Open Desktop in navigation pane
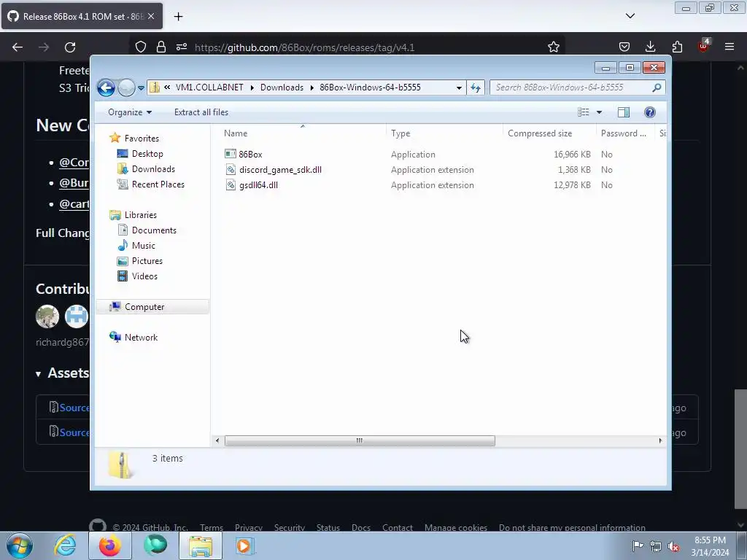 (x=147, y=154)
